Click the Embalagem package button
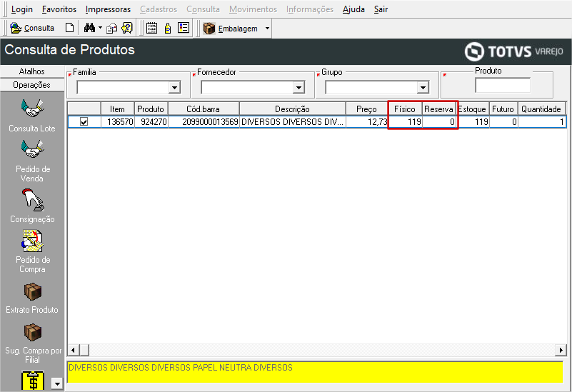The height and width of the screenshot is (392, 572). tap(231, 29)
